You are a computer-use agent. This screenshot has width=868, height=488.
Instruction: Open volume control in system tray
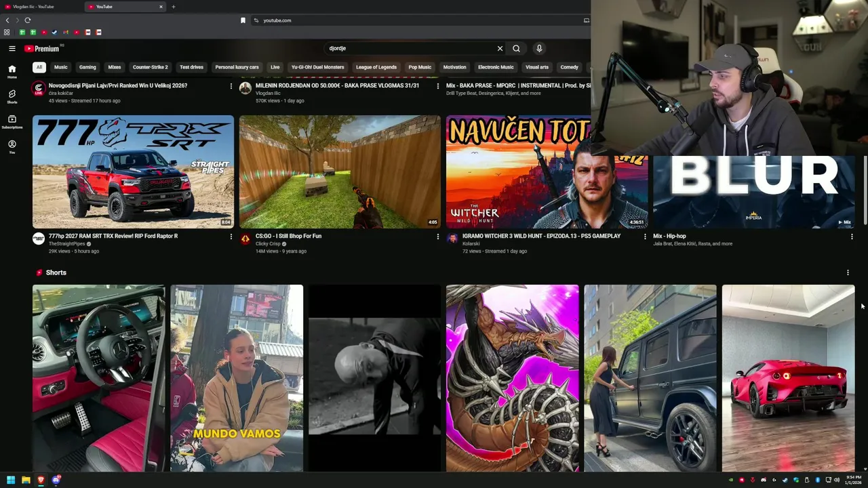[837, 480]
